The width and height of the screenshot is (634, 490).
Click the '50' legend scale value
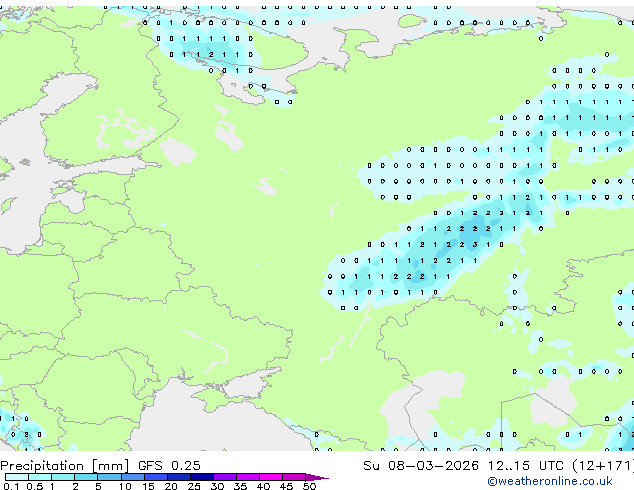point(309,486)
